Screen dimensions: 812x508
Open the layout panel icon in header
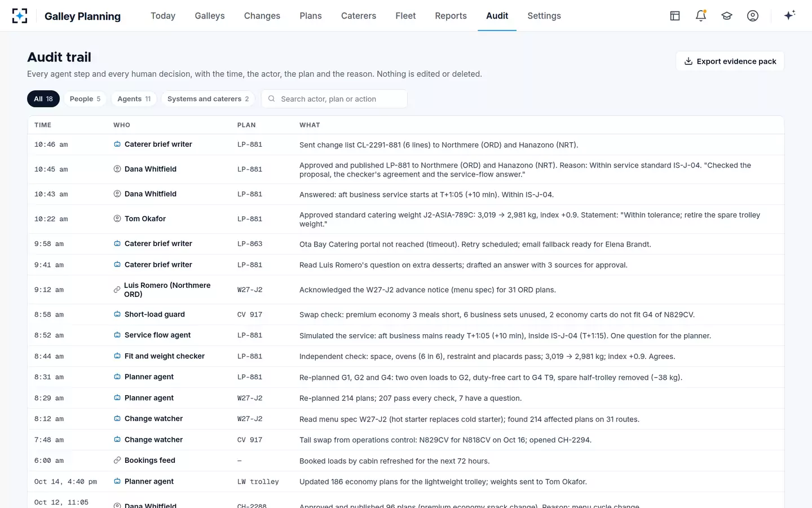[675, 16]
